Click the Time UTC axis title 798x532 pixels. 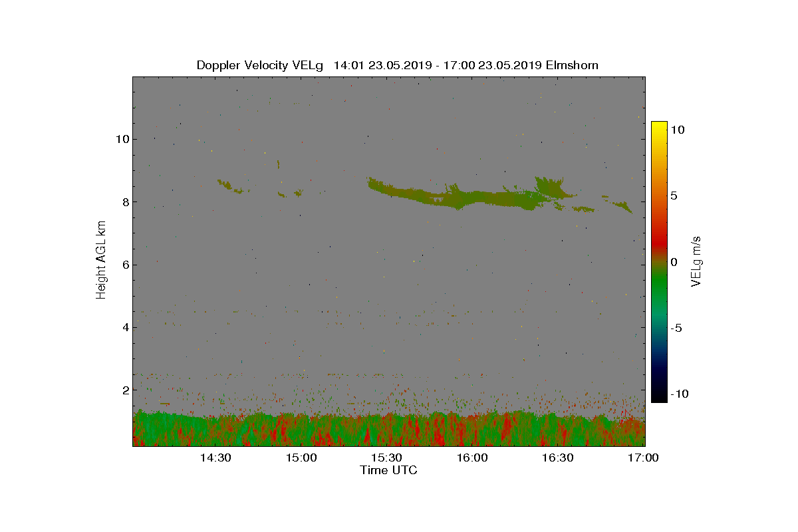pos(389,470)
